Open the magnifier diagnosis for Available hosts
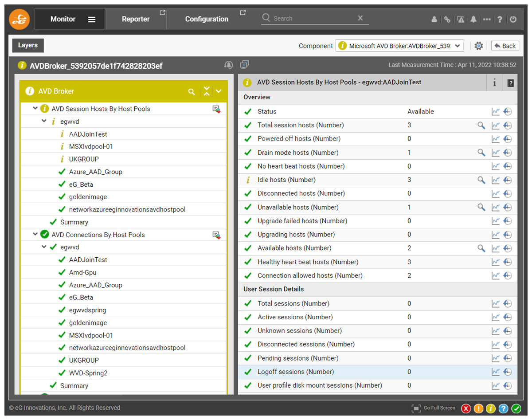Screen dimensions: 532x420 click(481, 248)
